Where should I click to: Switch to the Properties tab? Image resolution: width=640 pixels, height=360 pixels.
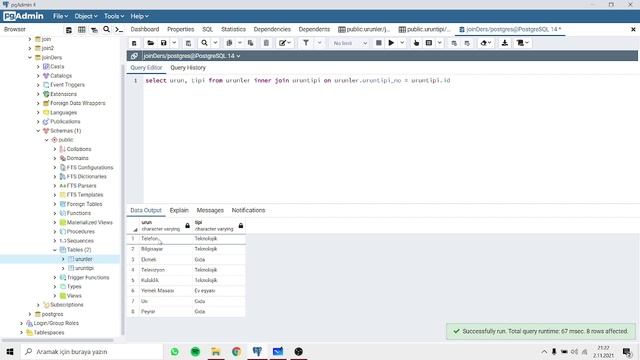click(x=180, y=29)
